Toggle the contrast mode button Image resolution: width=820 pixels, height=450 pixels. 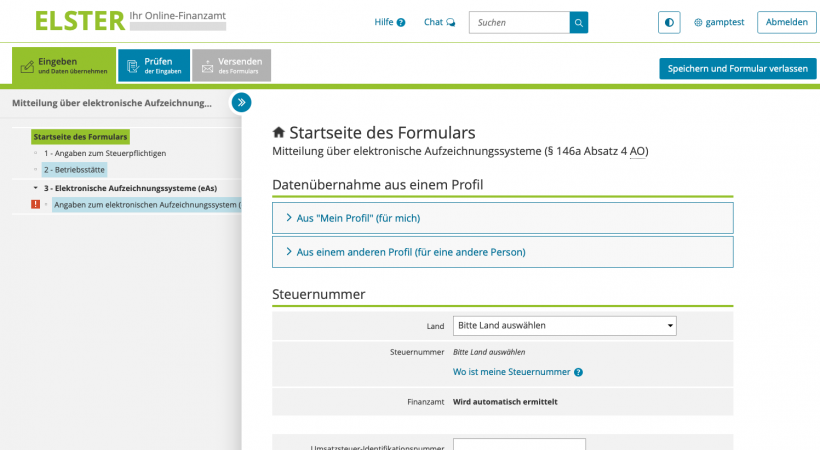click(669, 22)
